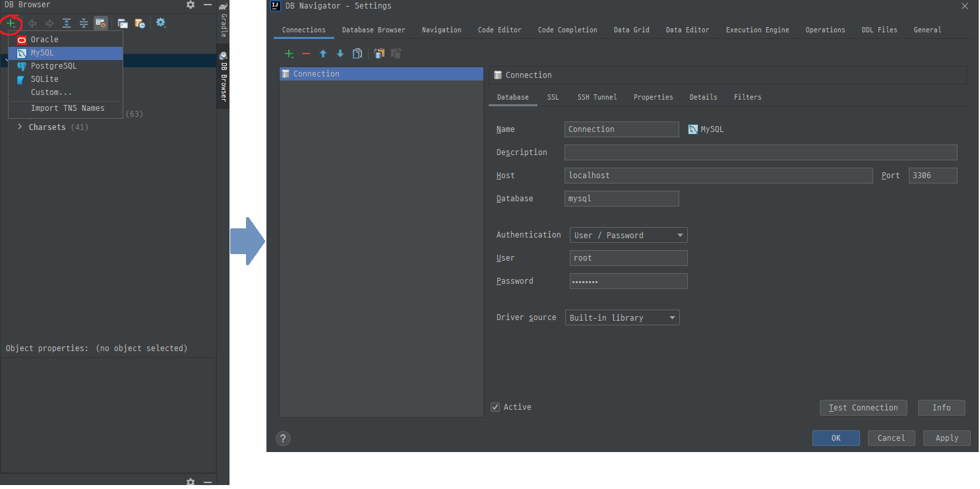This screenshot has width=980, height=489.
Task: Choose SQLite from the new connection menu
Action: (x=65, y=79)
